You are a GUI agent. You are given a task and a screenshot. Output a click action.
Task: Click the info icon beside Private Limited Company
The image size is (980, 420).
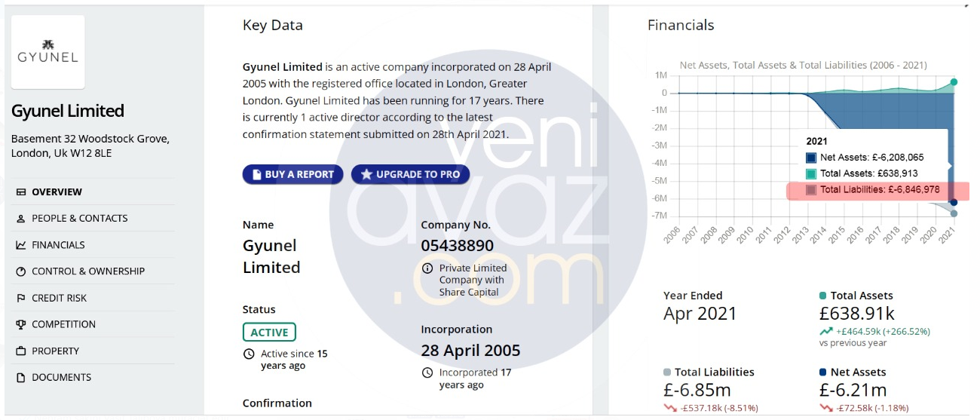click(427, 268)
